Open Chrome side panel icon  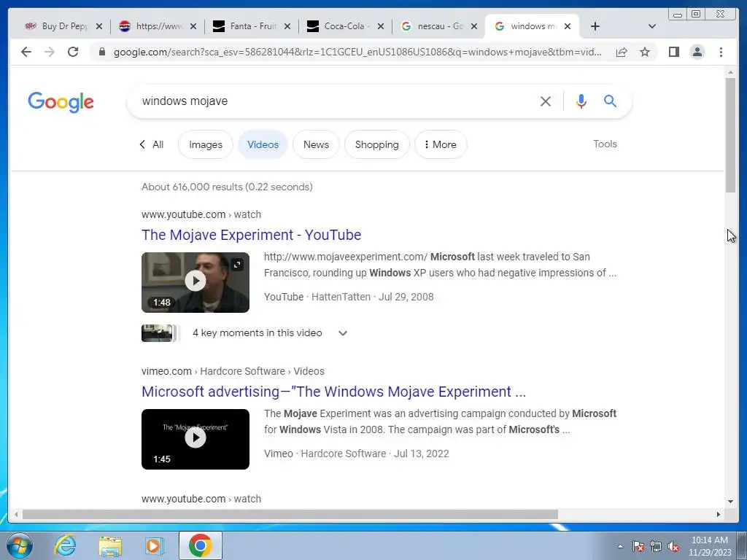tap(673, 52)
